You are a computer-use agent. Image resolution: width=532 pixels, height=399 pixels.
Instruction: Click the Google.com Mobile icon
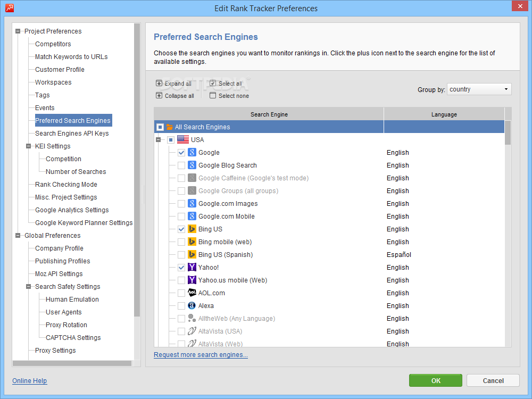point(192,216)
